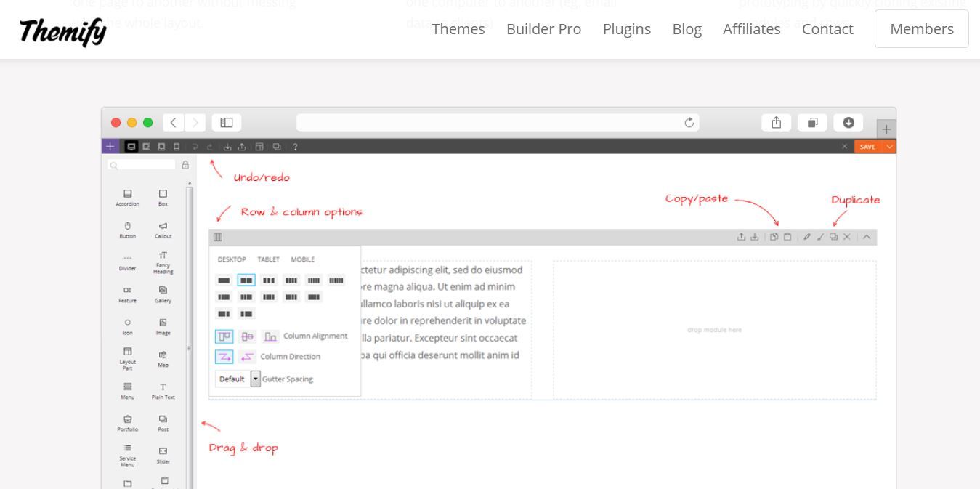Click the import icon in top builder toolbar
Screen dimensions: 980x489
tap(227, 147)
